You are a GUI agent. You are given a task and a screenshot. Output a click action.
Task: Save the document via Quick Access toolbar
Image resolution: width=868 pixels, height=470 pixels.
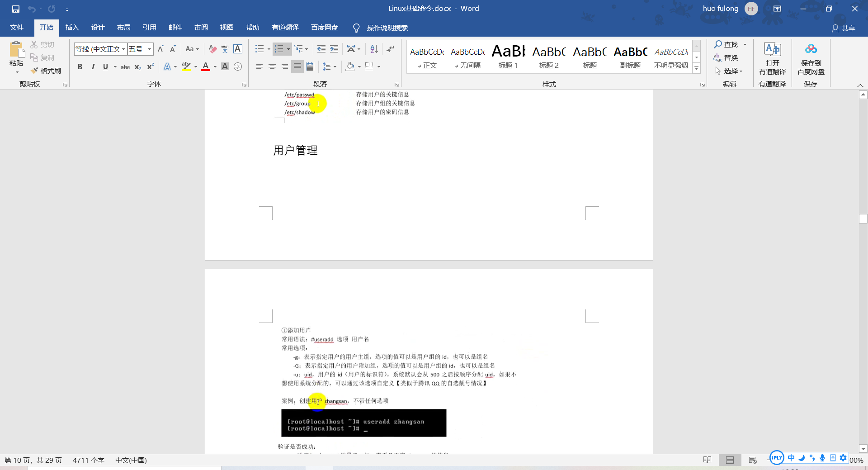point(15,8)
